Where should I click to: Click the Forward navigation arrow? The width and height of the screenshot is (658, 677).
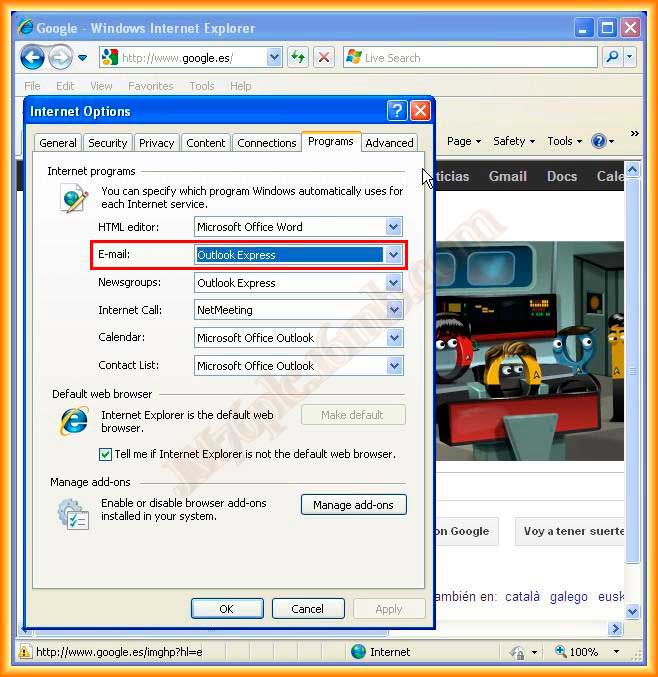tap(60, 57)
